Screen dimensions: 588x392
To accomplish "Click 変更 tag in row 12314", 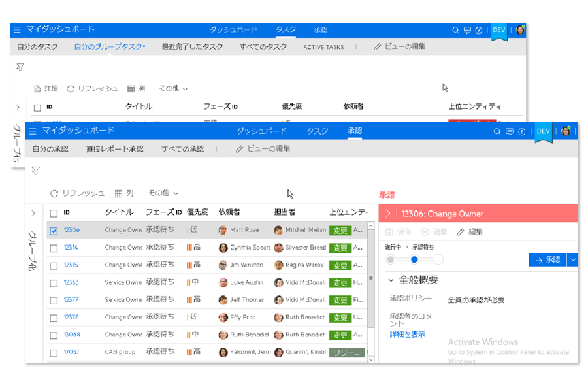I will tap(340, 248).
